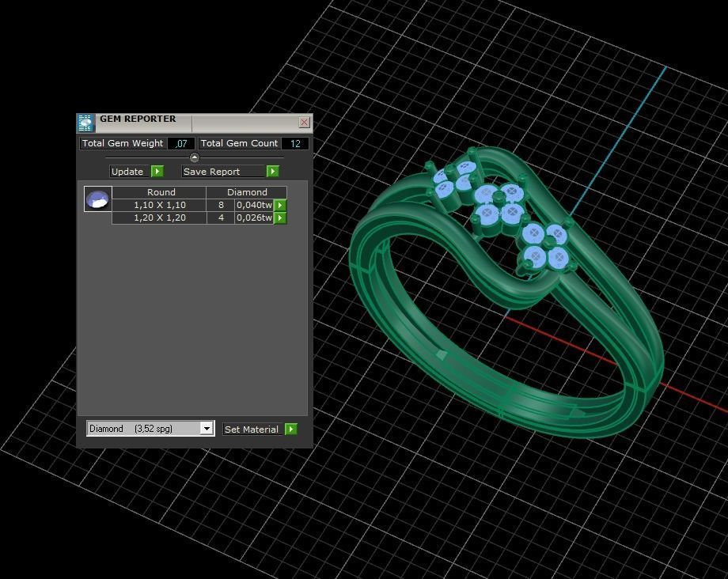This screenshot has width=728, height=579.
Task: Open the Diamond (3,52 spg) material dropdown
Action: [207, 428]
